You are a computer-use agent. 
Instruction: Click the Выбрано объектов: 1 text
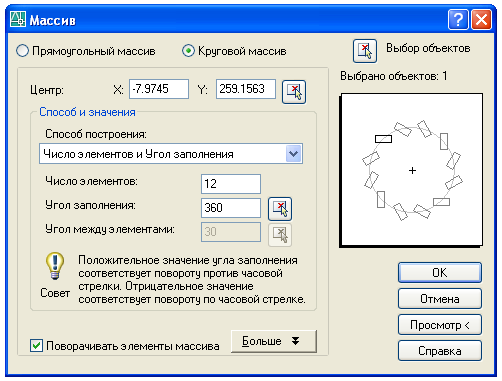point(393,76)
